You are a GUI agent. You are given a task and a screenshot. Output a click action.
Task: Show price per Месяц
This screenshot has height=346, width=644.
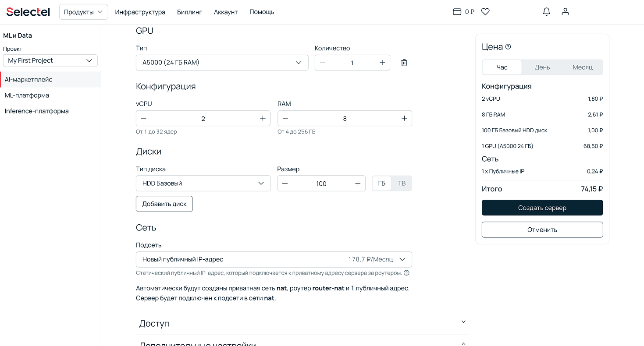click(582, 67)
